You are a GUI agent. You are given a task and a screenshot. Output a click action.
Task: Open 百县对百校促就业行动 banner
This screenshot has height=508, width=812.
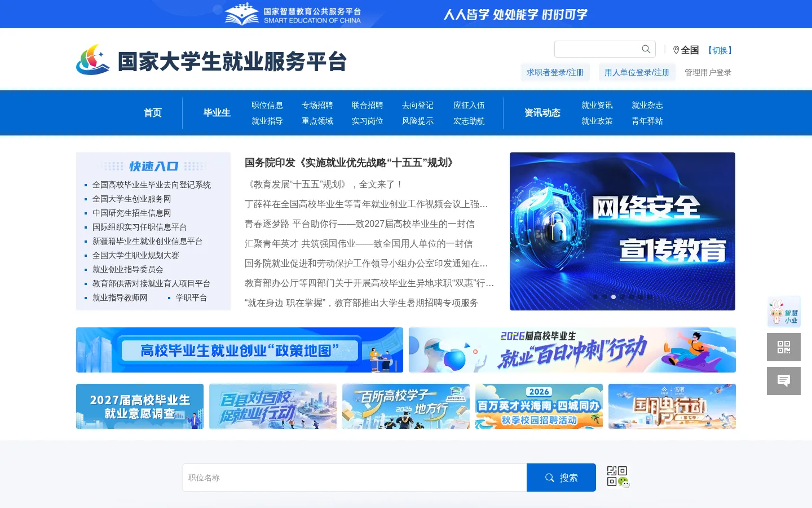pyautogui.click(x=273, y=406)
